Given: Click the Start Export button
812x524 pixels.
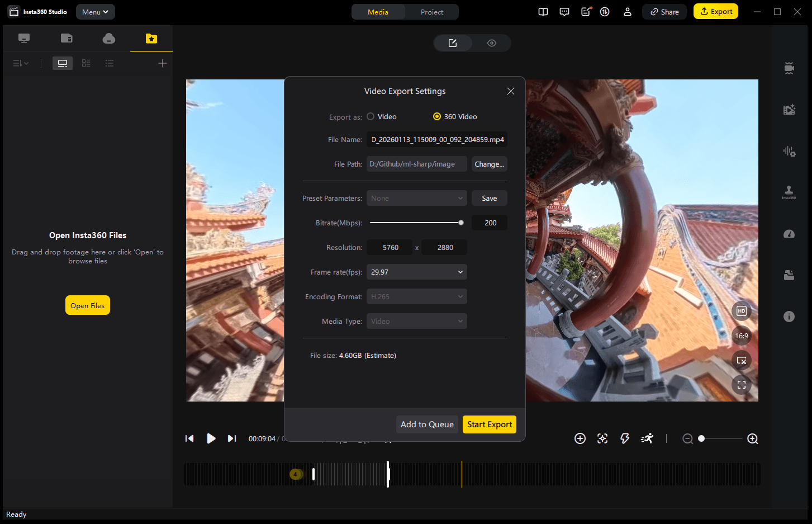Looking at the screenshot, I should (x=489, y=424).
